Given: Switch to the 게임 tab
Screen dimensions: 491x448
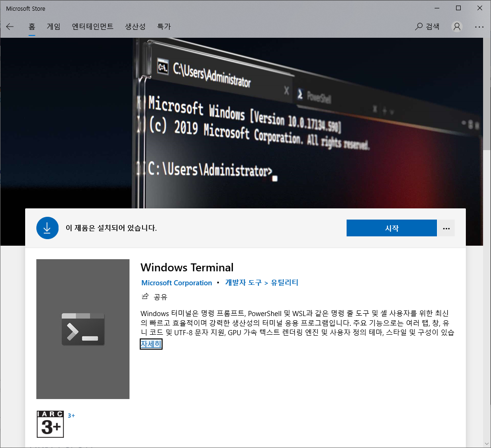Looking at the screenshot, I should click(54, 27).
